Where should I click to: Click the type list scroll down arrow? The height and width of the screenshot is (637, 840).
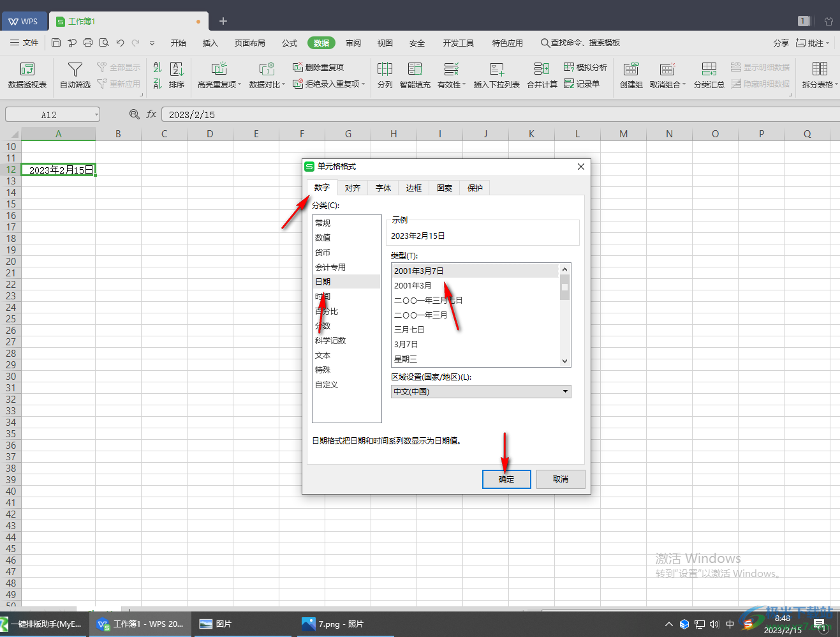[x=564, y=361]
